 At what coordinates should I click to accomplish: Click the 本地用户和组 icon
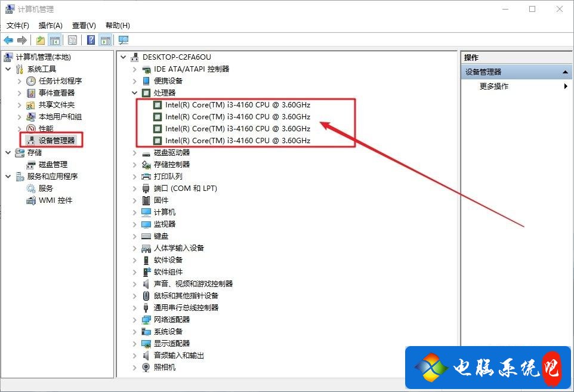31,117
